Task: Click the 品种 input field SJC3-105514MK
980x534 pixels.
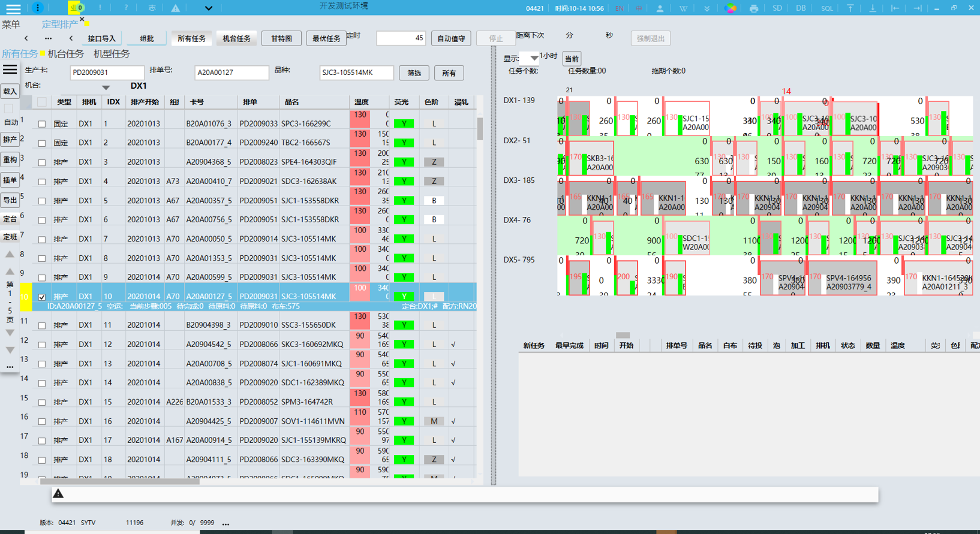Action: (x=356, y=73)
